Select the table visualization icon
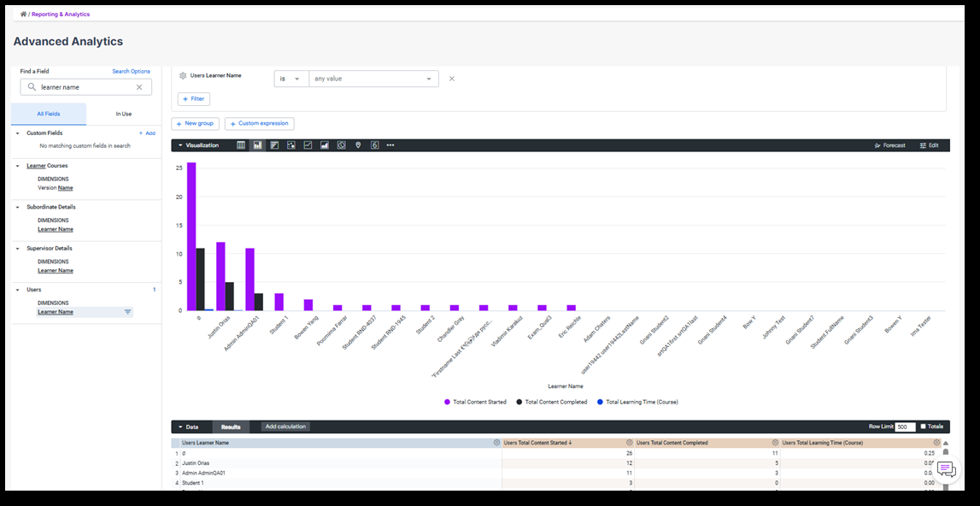 coord(241,145)
